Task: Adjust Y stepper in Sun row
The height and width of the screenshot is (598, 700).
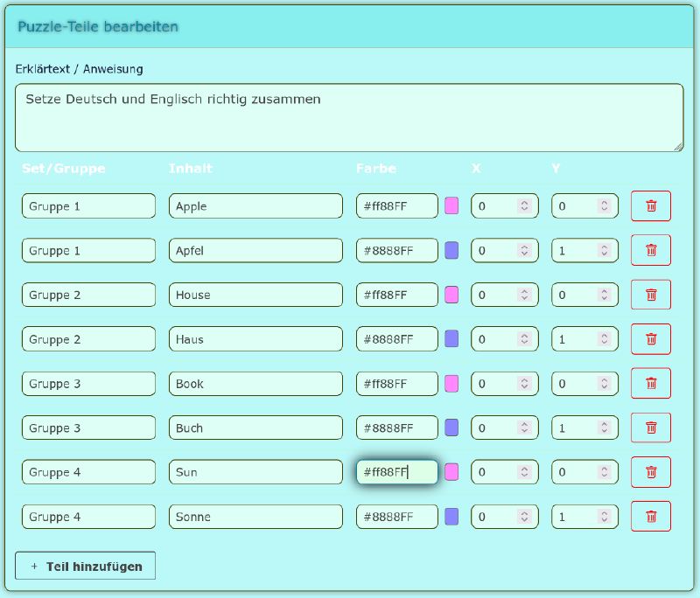Action: pos(605,472)
